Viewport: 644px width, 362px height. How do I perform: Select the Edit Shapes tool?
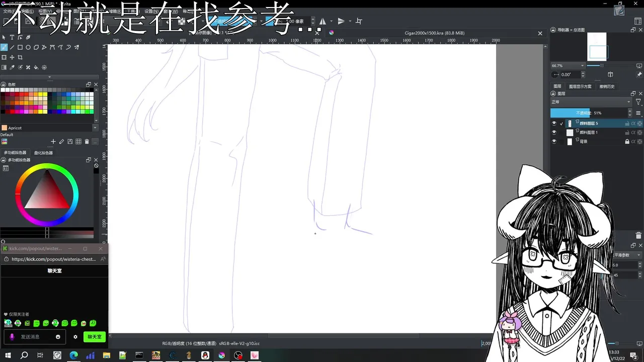click(20, 37)
